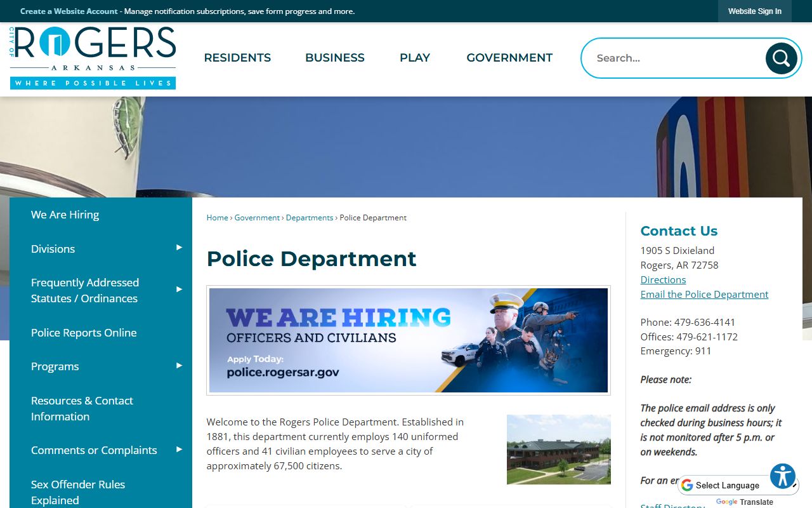Click Website Sign In button
Viewport: 812px width, 508px height.
pos(754,11)
